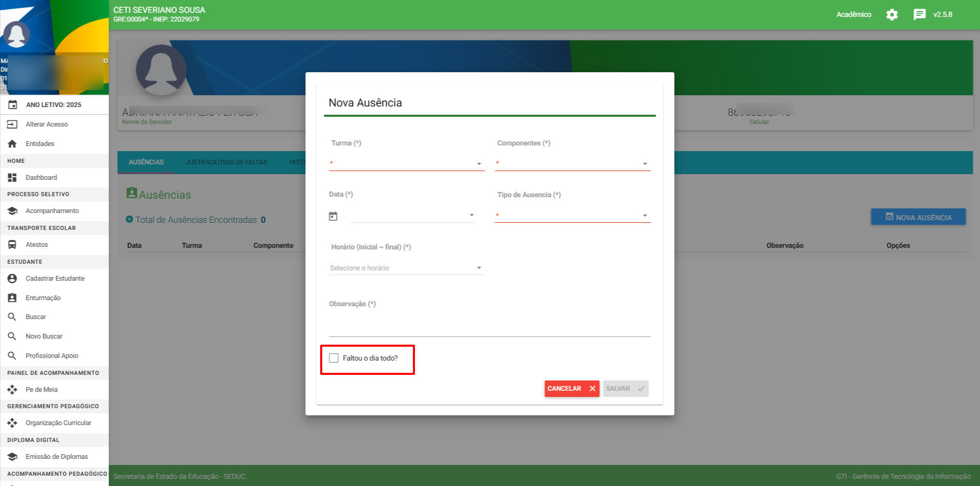This screenshot has width=980, height=486.
Task: Click the Alterar Acesso arrow icon
Action: point(12,124)
